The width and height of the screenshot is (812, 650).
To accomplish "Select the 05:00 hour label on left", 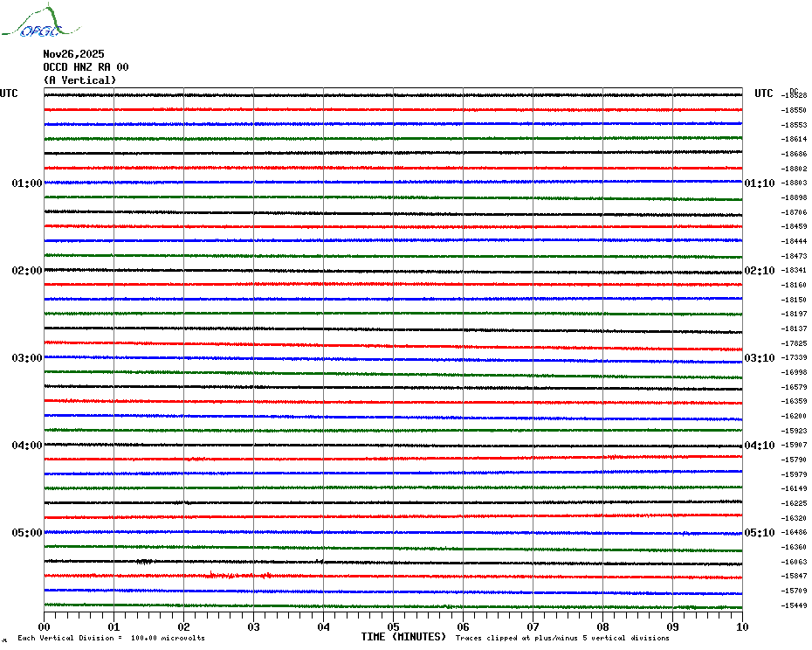I will [x=26, y=533].
